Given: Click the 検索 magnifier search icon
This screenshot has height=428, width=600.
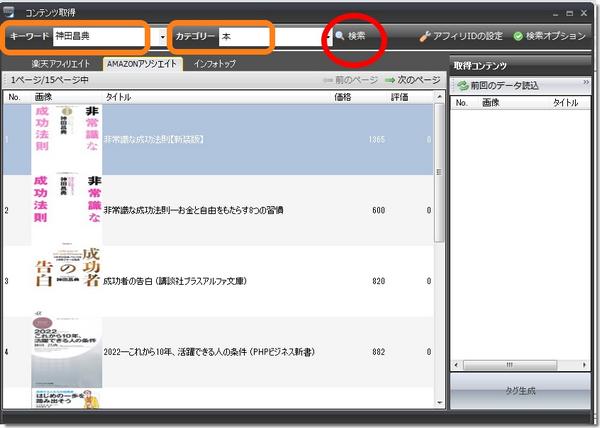Looking at the screenshot, I should pos(339,36).
